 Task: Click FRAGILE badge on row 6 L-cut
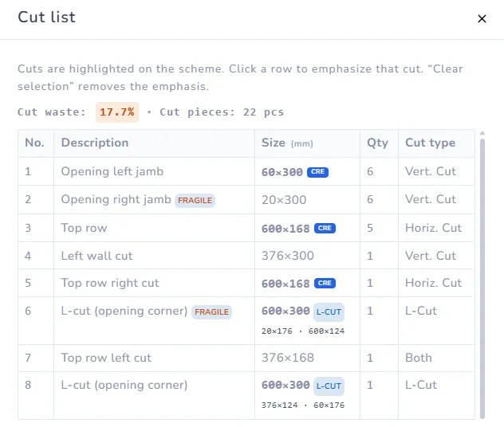point(211,312)
